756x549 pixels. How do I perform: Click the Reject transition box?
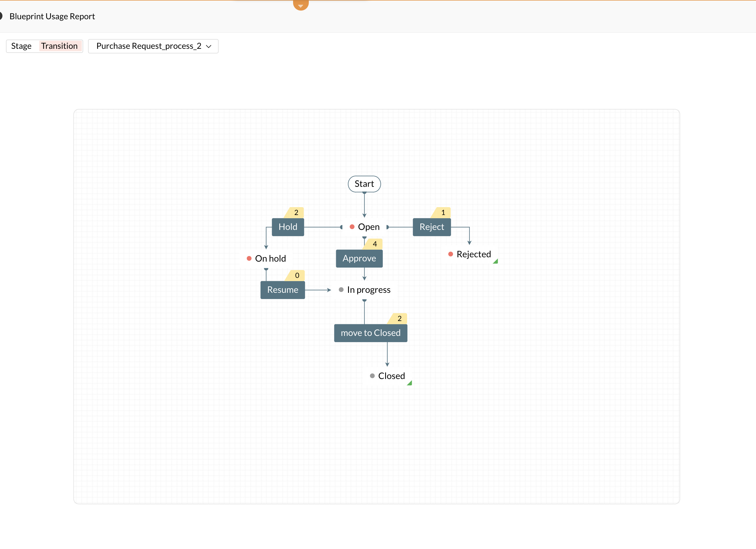432,227
